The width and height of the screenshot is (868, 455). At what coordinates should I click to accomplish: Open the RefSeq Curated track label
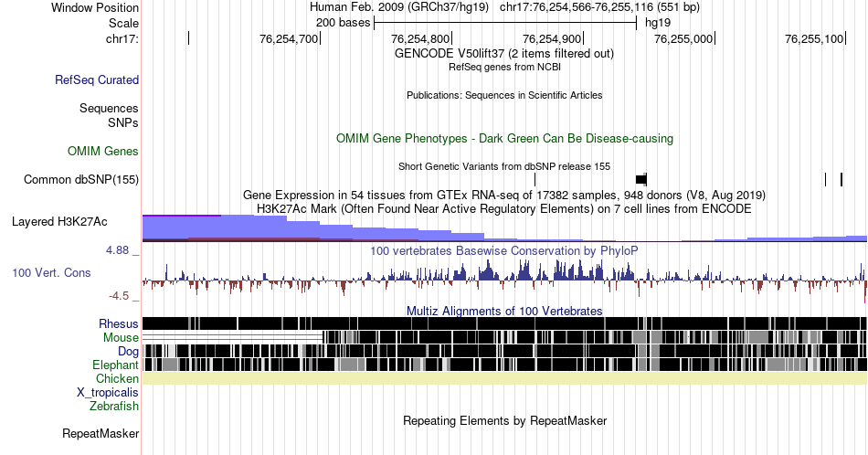97,79
